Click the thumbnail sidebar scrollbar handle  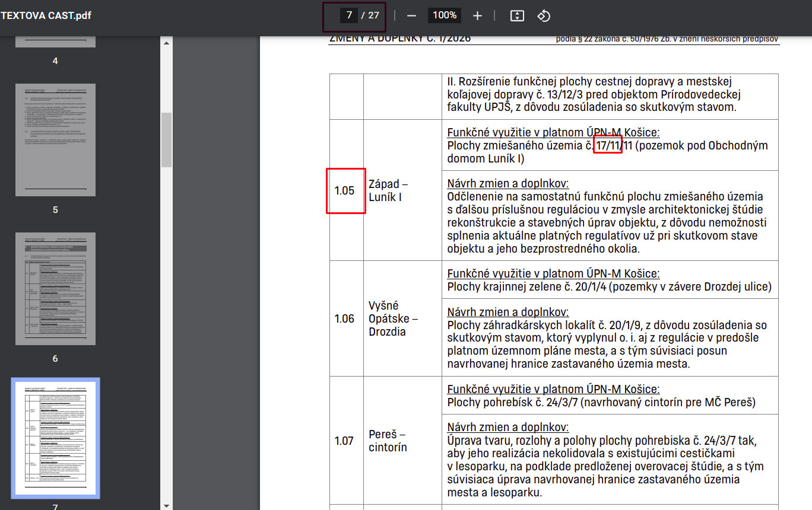(x=166, y=139)
